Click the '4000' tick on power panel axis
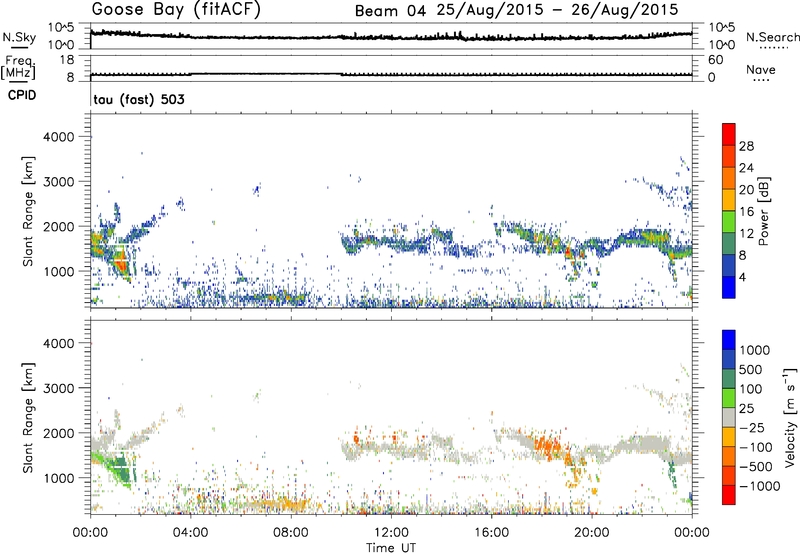 pos(59,137)
